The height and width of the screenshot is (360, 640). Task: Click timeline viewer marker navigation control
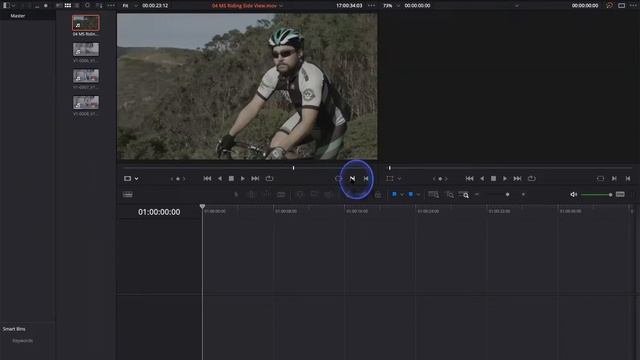click(440, 178)
